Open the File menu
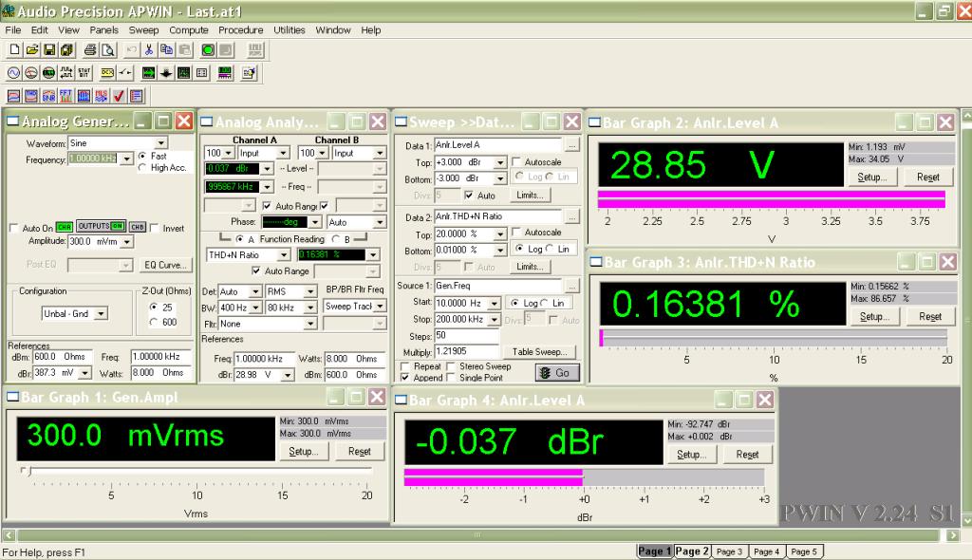The width and height of the screenshot is (972, 560). pyautogui.click(x=13, y=29)
